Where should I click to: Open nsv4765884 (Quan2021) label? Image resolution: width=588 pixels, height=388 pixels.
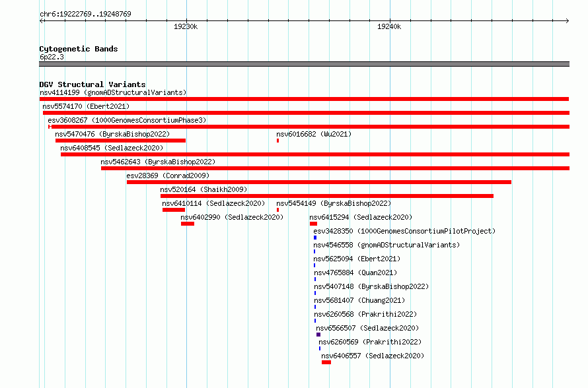pyautogui.click(x=355, y=273)
